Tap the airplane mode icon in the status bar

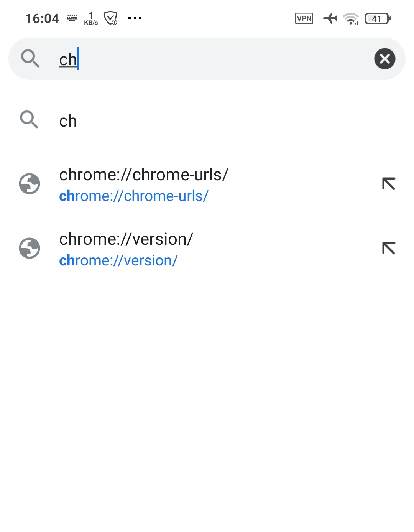coord(330,18)
